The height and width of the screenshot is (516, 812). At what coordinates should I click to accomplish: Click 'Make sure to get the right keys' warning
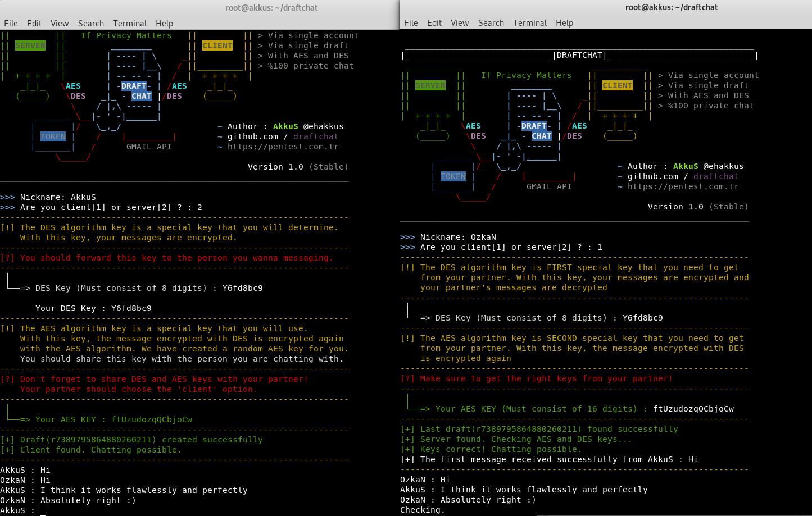(546, 378)
